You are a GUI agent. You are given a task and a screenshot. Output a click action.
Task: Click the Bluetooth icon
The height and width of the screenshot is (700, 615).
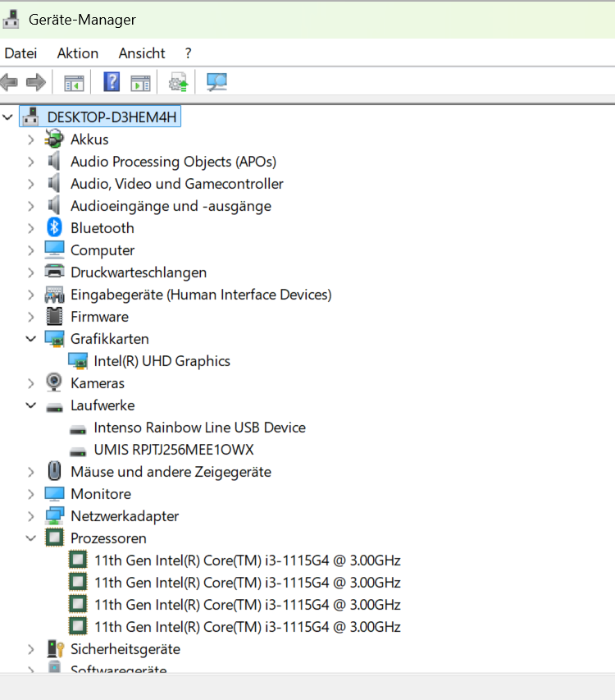click(54, 227)
